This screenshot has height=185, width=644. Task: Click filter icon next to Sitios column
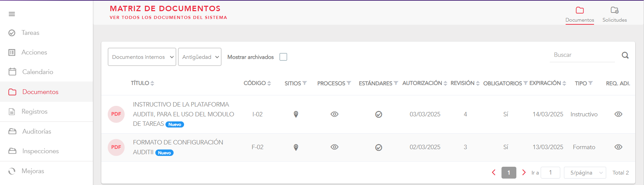[x=305, y=83]
